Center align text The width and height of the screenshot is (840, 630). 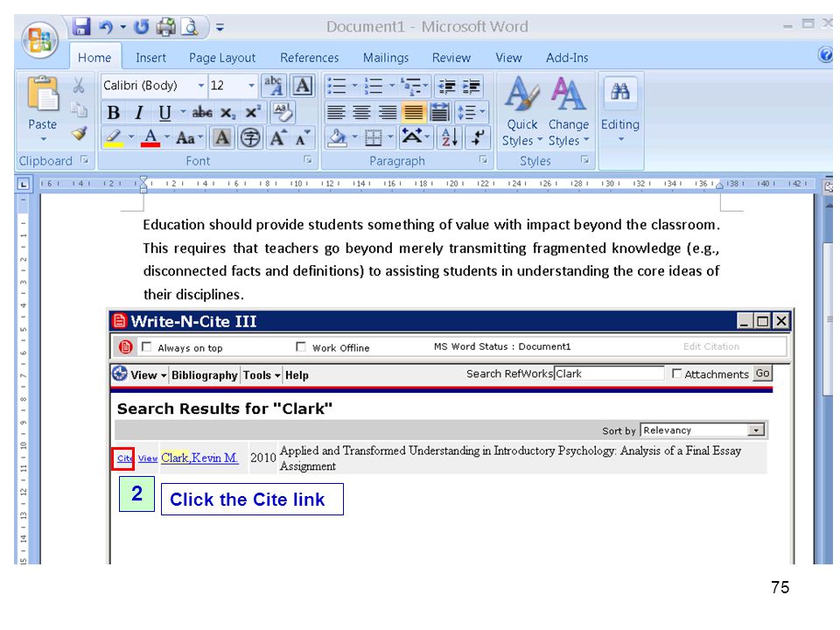(x=361, y=113)
